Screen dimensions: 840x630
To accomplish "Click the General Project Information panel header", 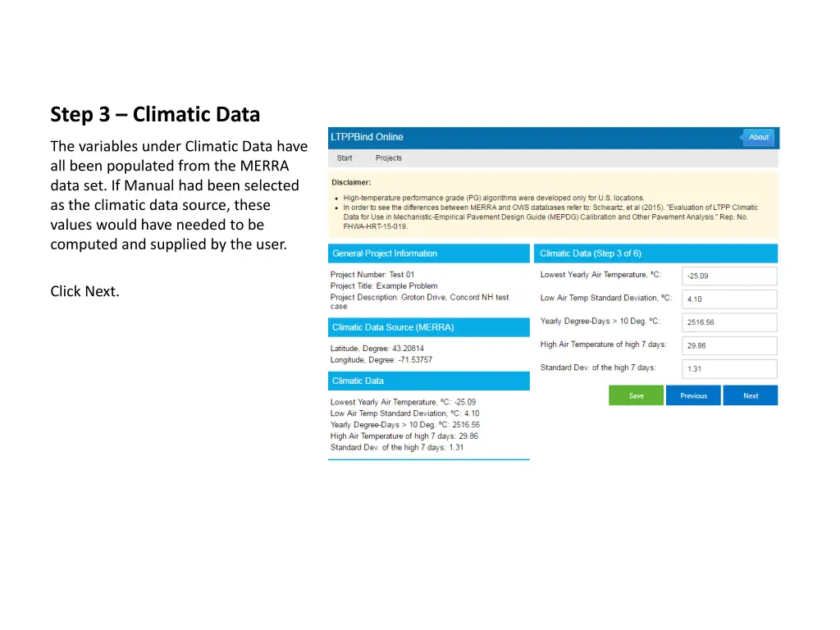I will [428, 253].
